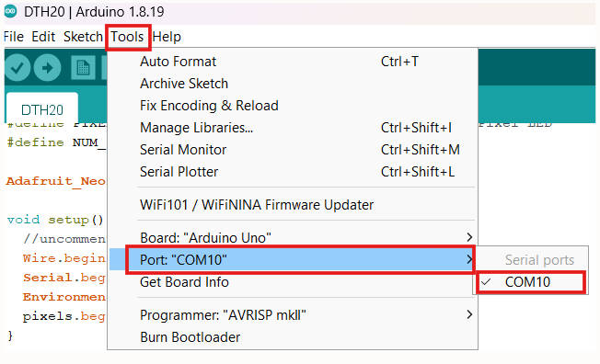
Task: Open the Tools menu
Action: [127, 37]
